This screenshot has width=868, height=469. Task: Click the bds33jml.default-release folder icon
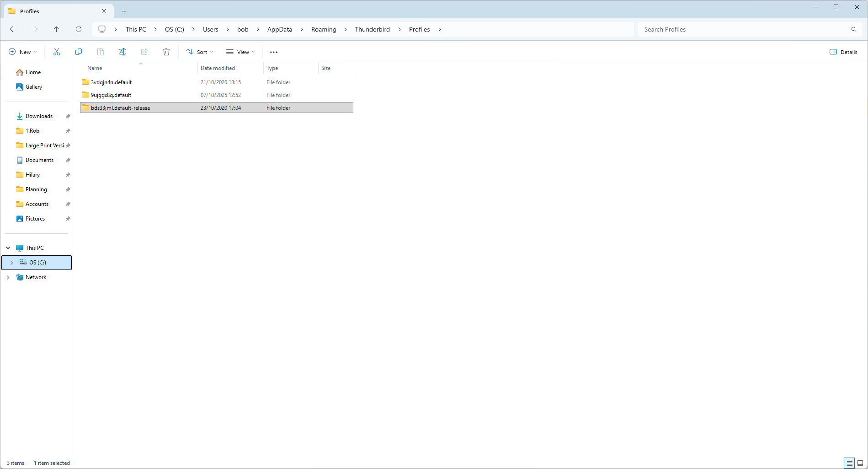(85, 108)
